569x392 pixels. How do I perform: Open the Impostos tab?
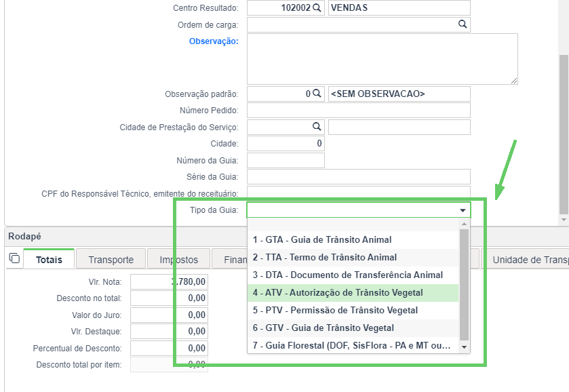(x=179, y=259)
